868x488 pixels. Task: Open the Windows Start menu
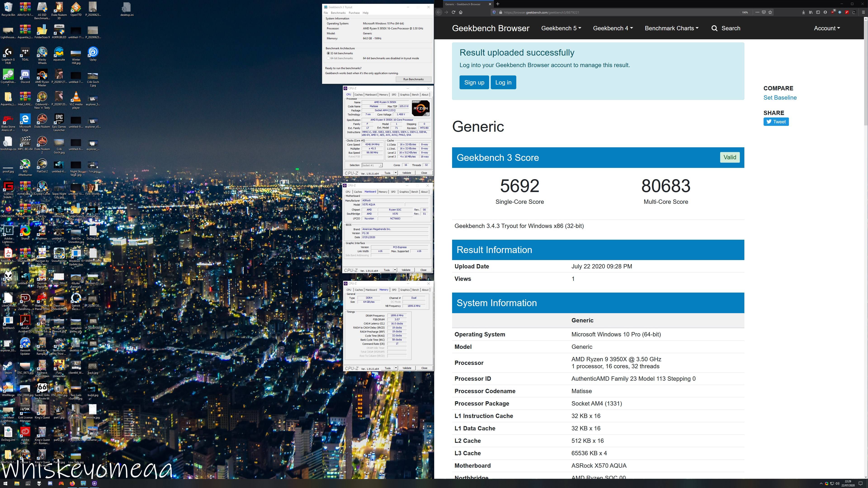(5, 484)
